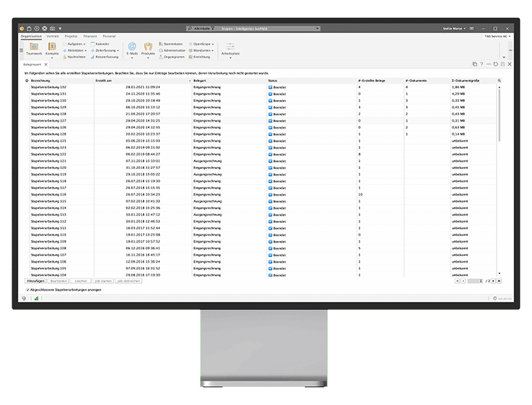This screenshot has width=532, height=405.
Task: Open Reiseerfassung from the ribbon
Action: [104, 57]
